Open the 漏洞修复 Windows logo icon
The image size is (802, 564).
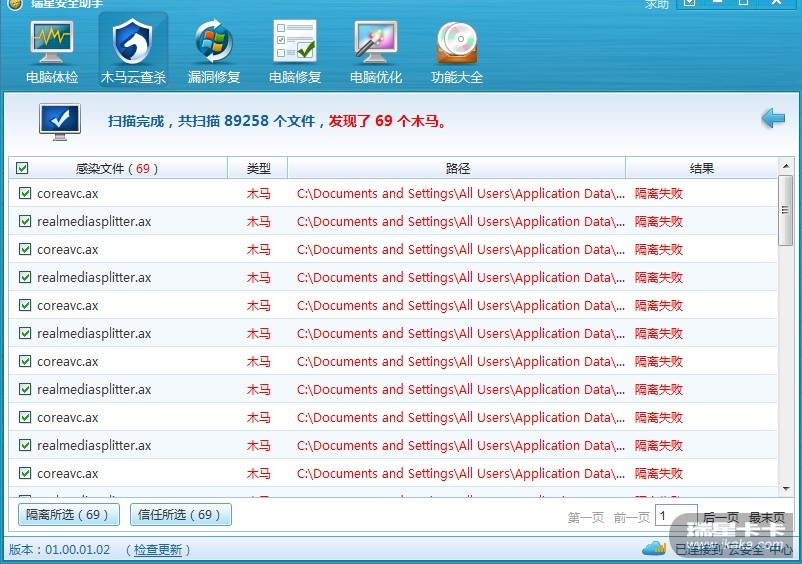pyautogui.click(x=214, y=41)
